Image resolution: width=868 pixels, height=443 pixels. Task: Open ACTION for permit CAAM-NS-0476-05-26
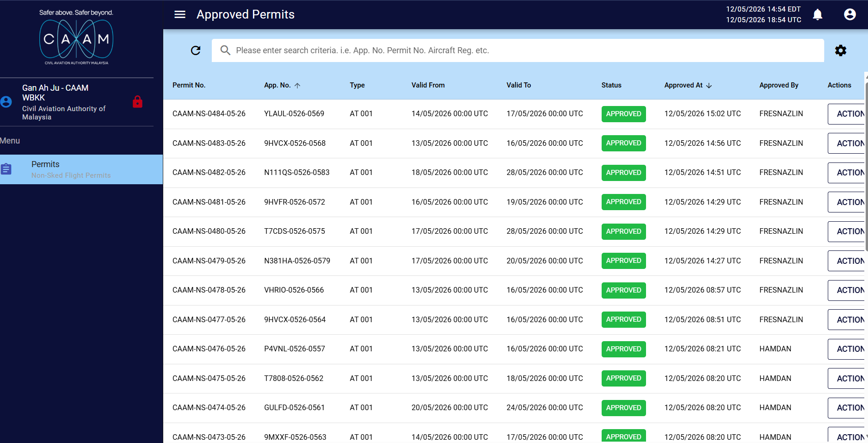click(846, 349)
